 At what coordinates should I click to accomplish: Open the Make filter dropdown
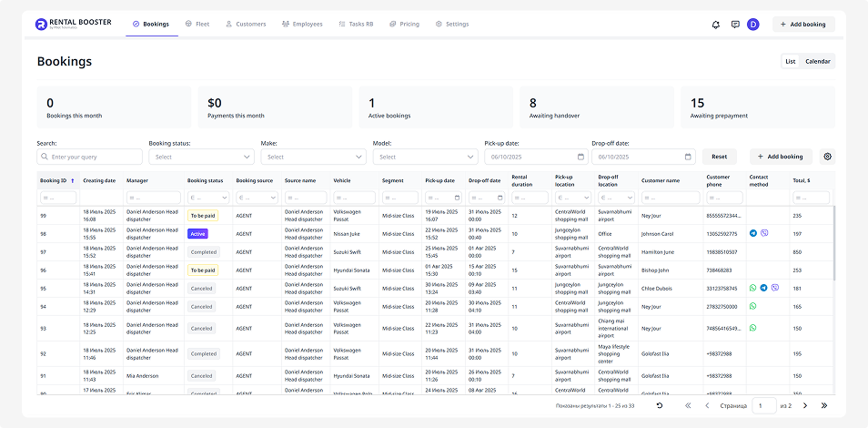[x=313, y=157]
